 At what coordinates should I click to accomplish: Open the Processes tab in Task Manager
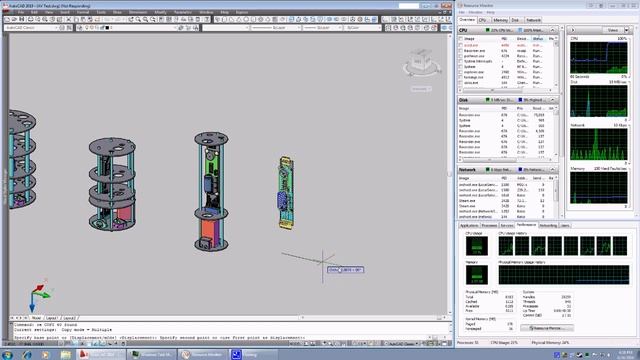[489, 225]
